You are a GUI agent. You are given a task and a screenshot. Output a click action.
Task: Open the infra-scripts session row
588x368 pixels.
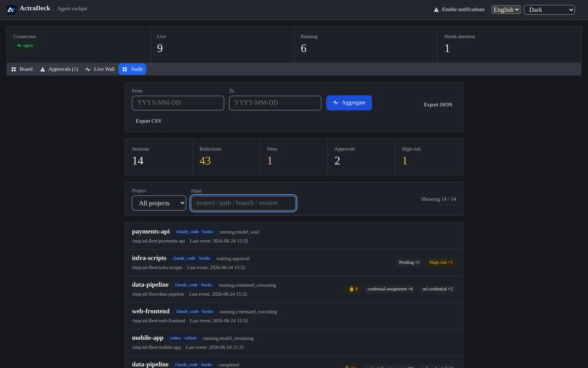pos(294,263)
